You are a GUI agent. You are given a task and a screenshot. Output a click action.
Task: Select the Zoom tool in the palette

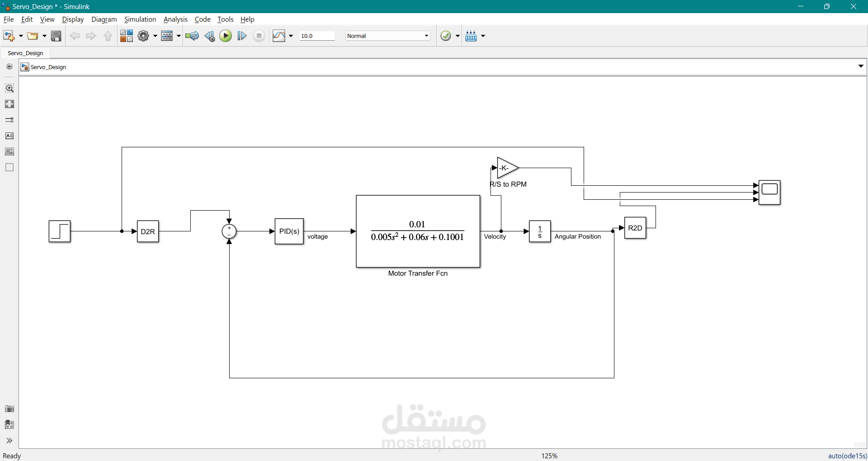pyautogui.click(x=9, y=88)
